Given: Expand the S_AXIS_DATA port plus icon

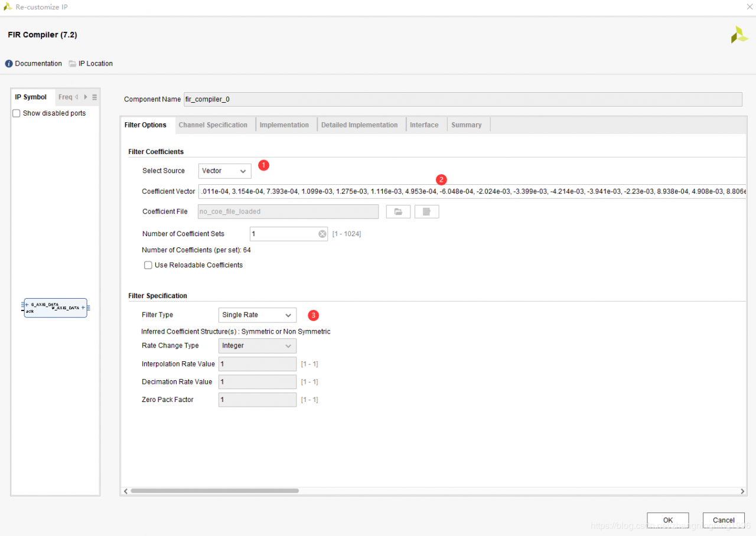Looking at the screenshot, I should coord(27,304).
